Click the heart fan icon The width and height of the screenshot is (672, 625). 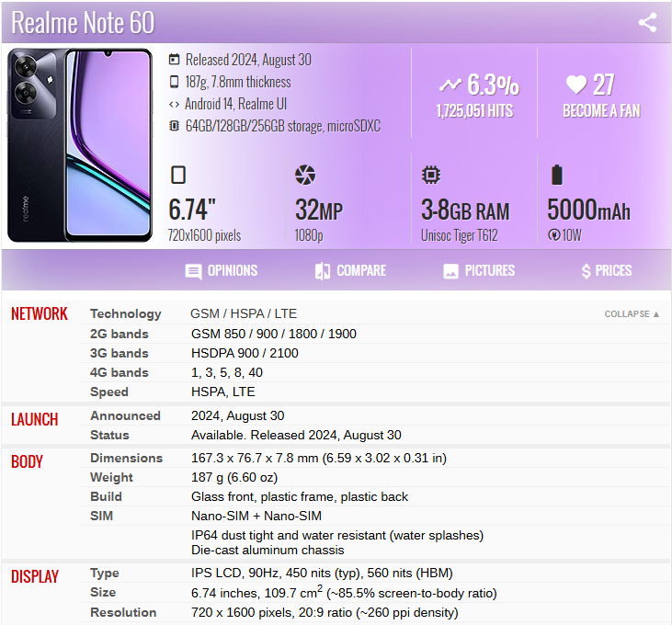(x=576, y=85)
